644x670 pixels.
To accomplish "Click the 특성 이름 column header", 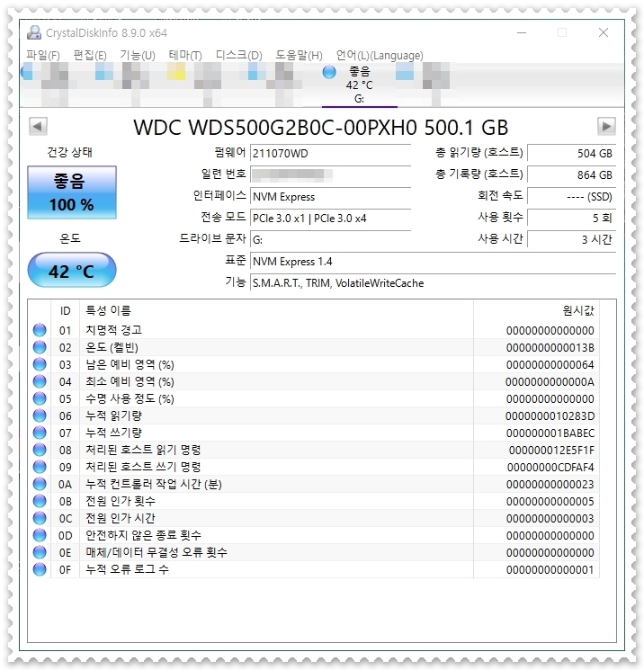I will 276,310.
